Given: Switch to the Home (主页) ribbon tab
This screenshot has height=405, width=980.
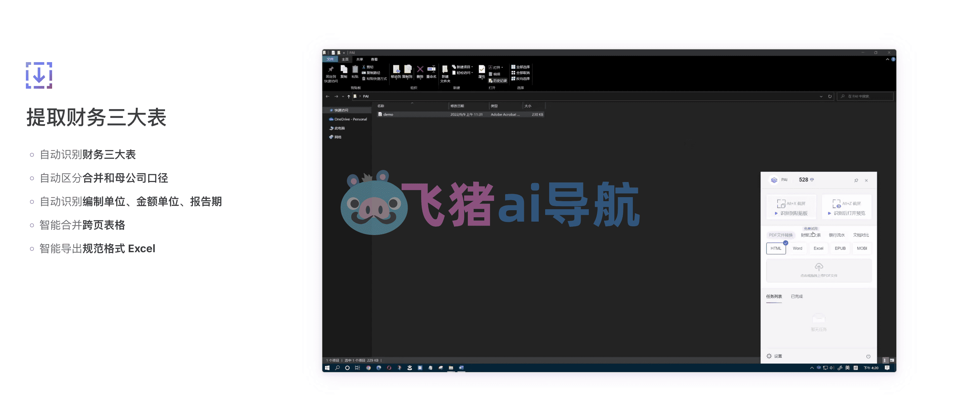Looking at the screenshot, I should (345, 59).
